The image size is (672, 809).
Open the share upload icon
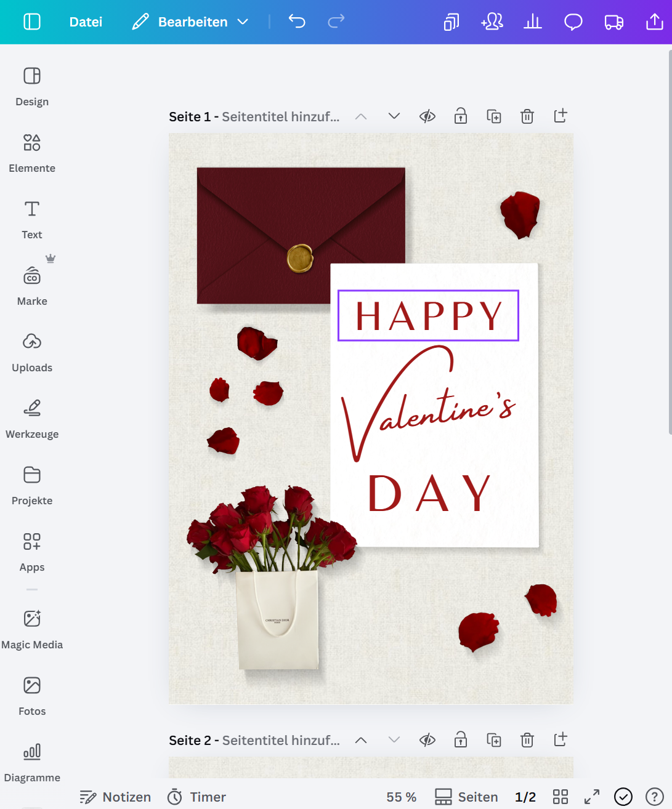pos(655,22)
